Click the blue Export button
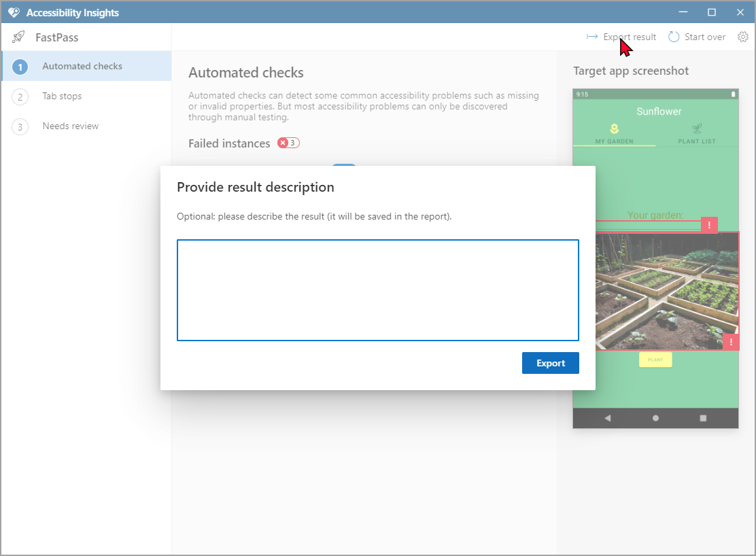Image resolution: width=756 pixels, height=556 pixels. 550,363
